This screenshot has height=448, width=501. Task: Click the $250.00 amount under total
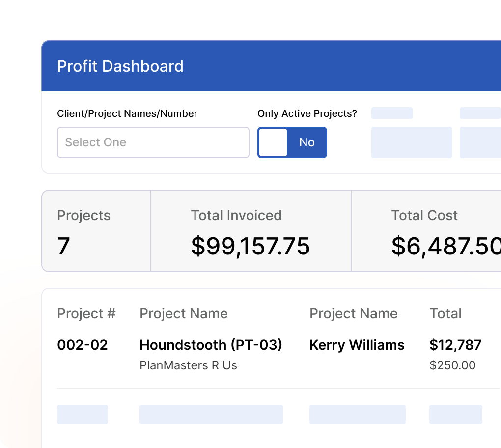[x=452, y=365]
